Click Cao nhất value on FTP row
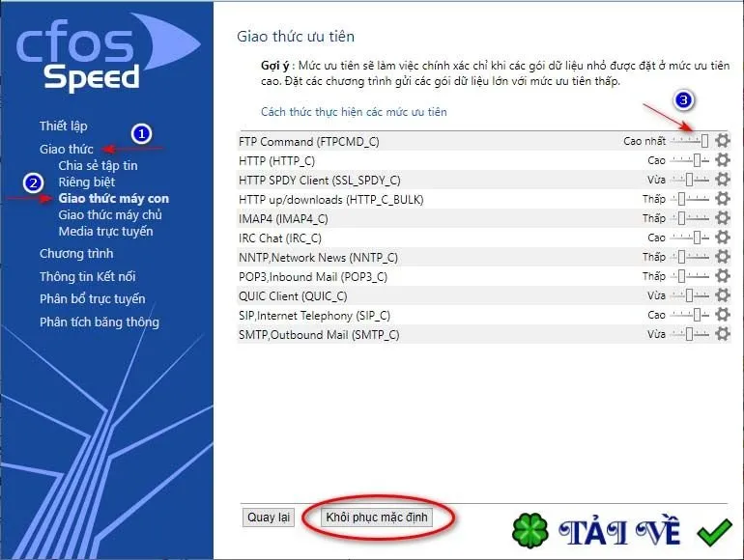This screenshot has height=560, width=744. tap(644, 141)
